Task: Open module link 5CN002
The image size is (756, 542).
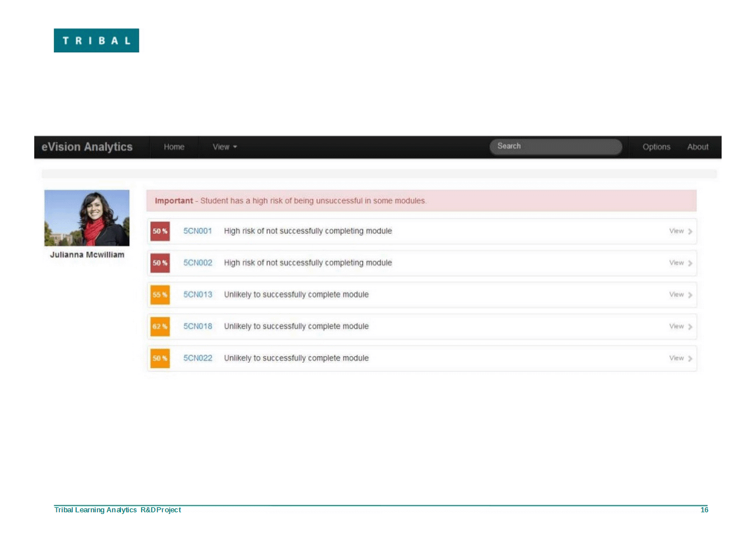Action: (198, 263)
